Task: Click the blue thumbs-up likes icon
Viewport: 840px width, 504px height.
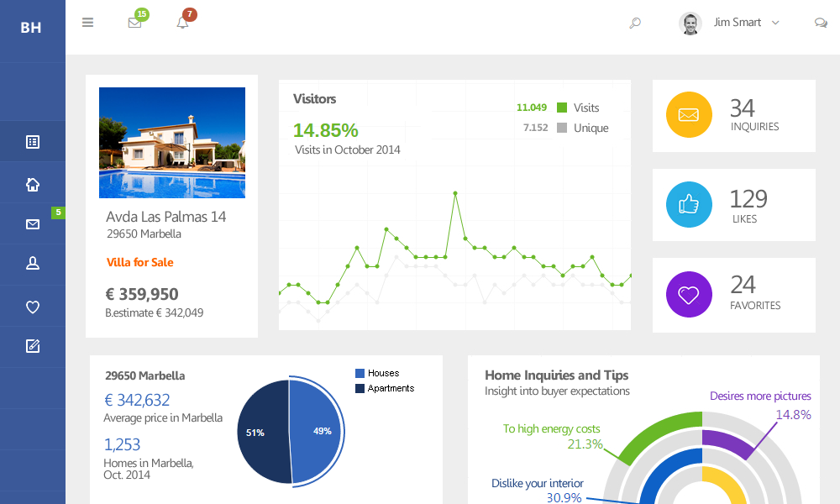Action: (x=689, y=205)
